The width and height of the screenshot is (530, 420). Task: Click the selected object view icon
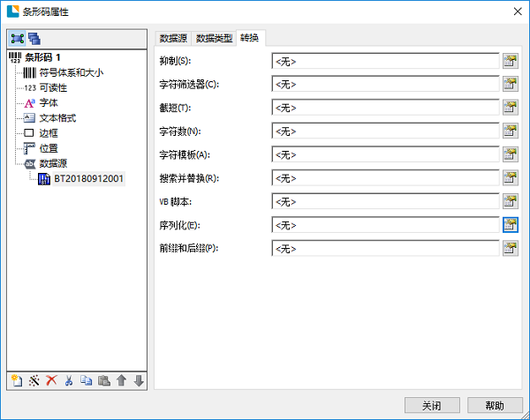[x=17, y=38]
